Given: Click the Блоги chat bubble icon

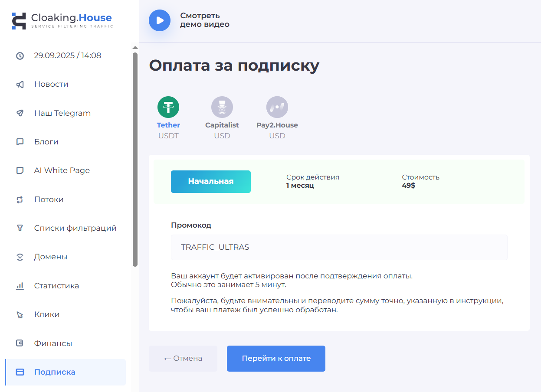Looking at the screenshot, I should coord(20,142).
